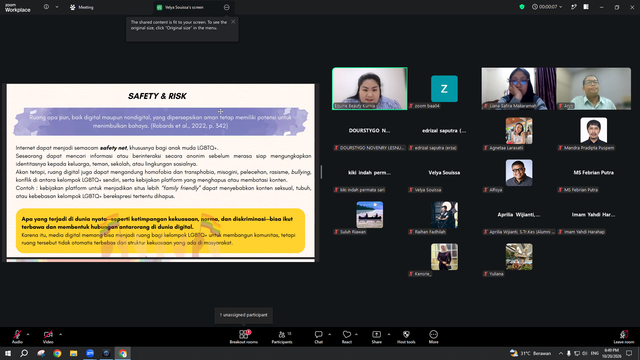Click the green encryption shield icon
640x360 pixels.
pos(522,7)
